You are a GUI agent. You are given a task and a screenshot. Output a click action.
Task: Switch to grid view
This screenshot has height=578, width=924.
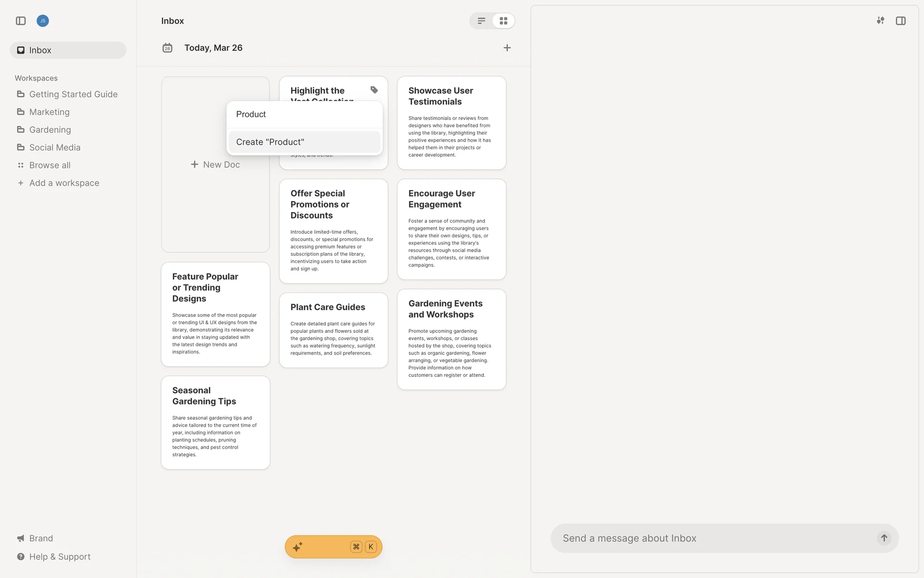coord(503,21)
